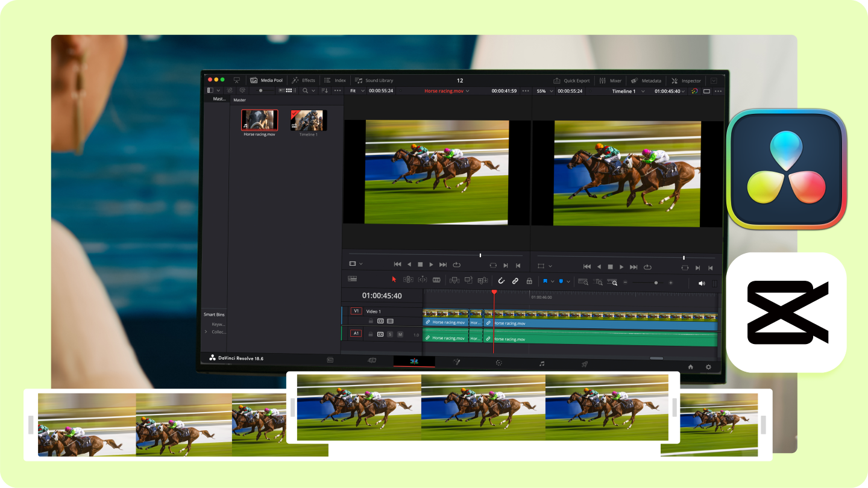Select the Blade edit tool
The height and width of the screenshot is (488, 868).
[x=436, y=280]
